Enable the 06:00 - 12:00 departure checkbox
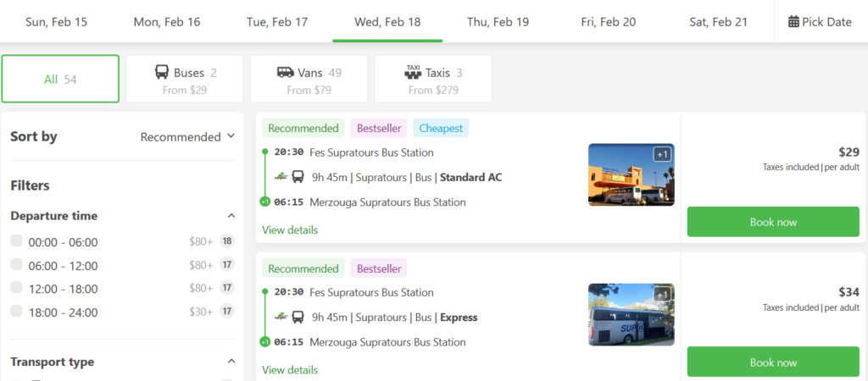Screen dimensions: 868x381 16,265
